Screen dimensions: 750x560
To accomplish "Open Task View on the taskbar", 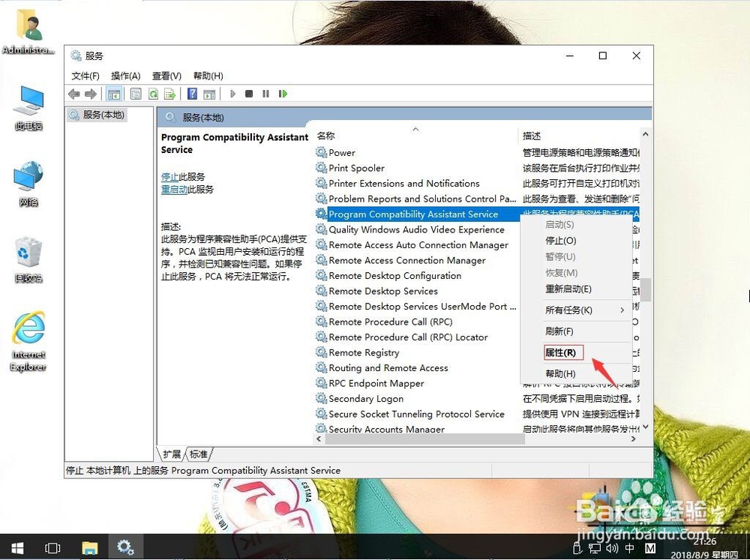I will tap(52, 547).
